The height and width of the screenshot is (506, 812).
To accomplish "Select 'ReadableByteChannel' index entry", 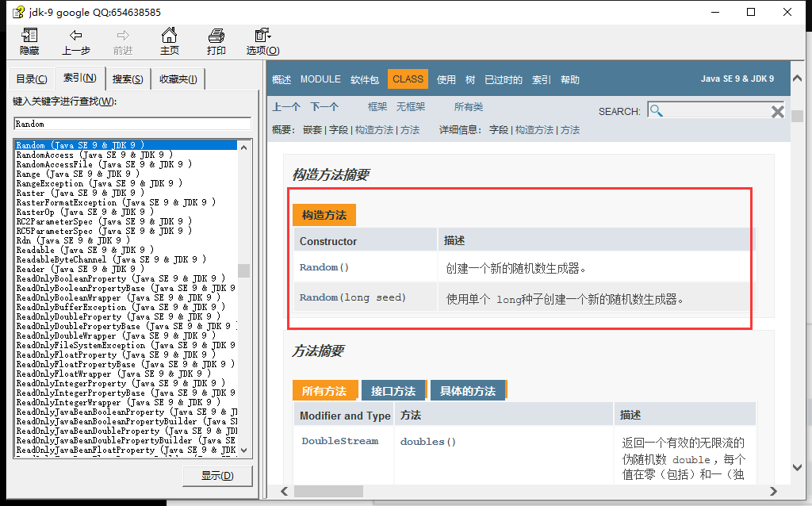I will coord(111,259).
